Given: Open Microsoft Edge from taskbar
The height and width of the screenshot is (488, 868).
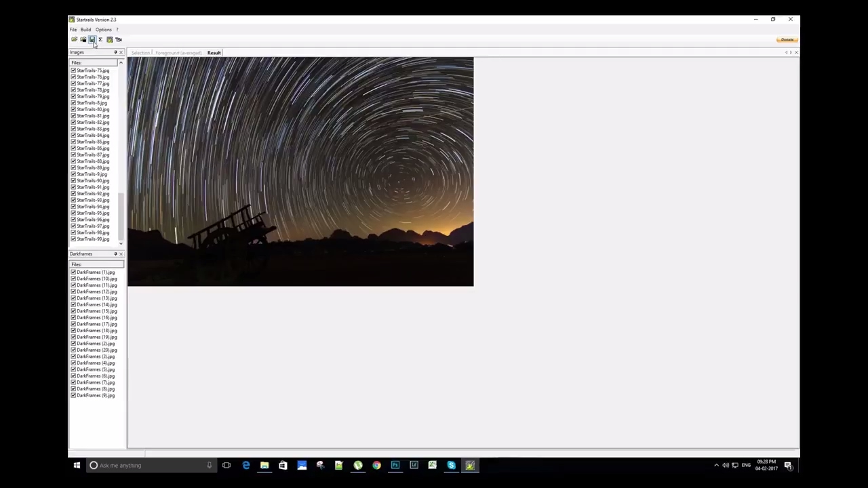Looking at the screenshot, I should coord(245,466).
